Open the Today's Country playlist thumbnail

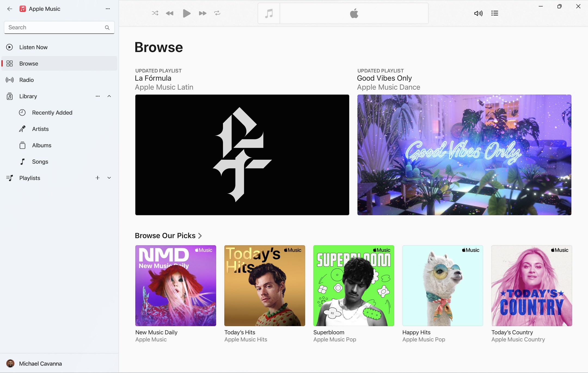(x=531, y=286)
